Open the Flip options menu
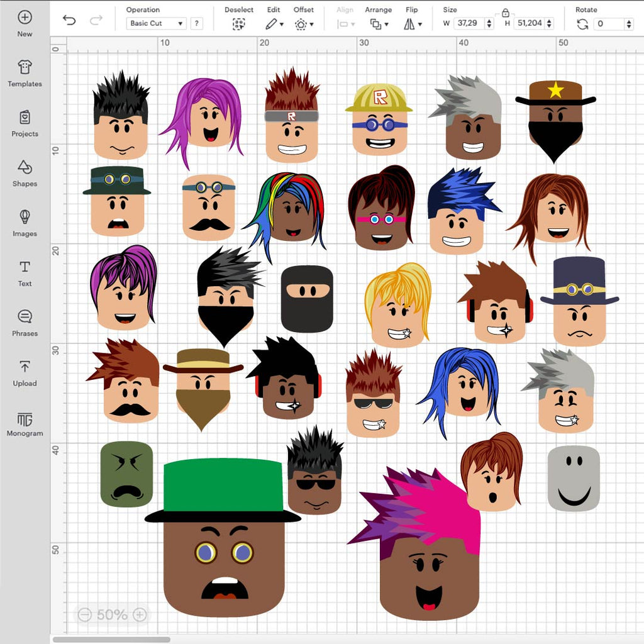This screenshot has width=644, height=644. coord(413,24)
